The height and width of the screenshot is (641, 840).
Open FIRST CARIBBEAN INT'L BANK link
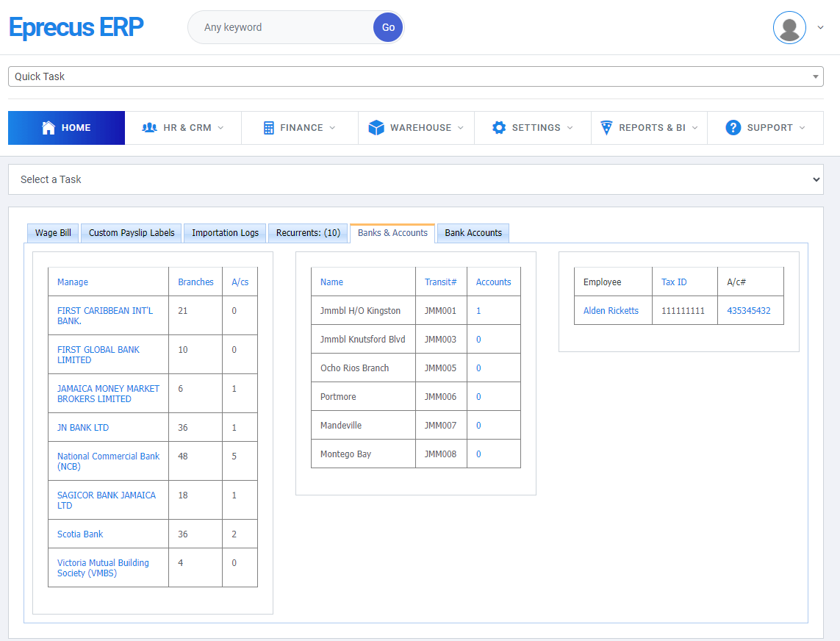(x=105, y=315)
